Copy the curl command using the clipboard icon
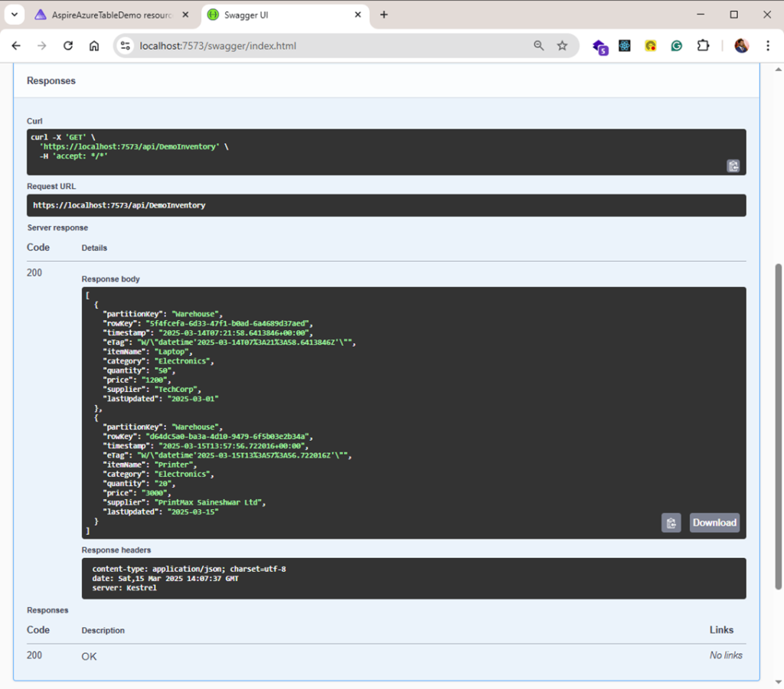The height and width of the screenshot is (689, 784). [733, 165]
